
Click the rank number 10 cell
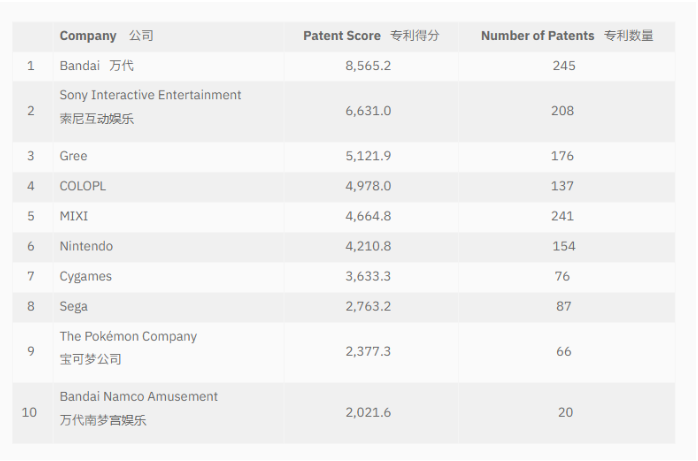(x=31, y=412)
